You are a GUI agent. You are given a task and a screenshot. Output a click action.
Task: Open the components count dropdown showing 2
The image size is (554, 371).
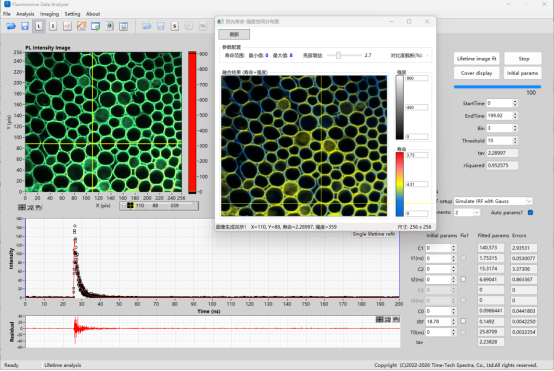point(477,212)
